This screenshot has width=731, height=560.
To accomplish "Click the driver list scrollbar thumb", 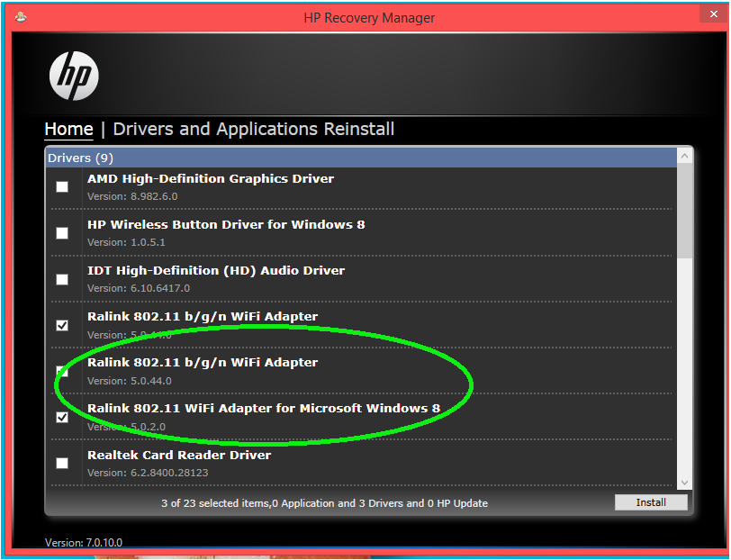I will click(685, 207).
